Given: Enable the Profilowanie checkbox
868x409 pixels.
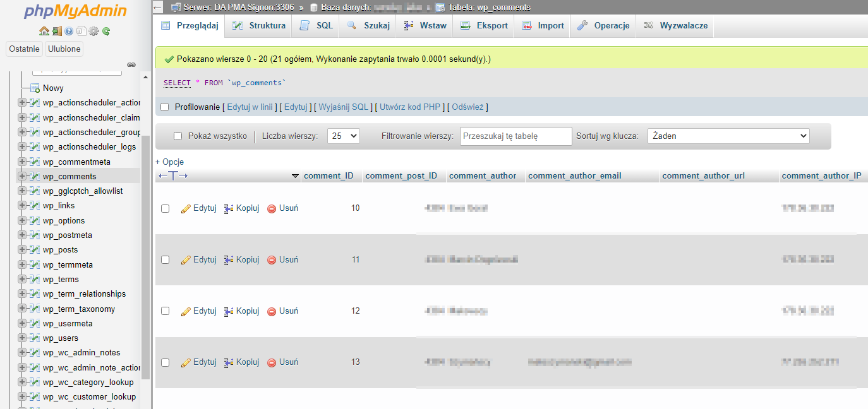Looking at the screenshot, I should click(165, 107).
